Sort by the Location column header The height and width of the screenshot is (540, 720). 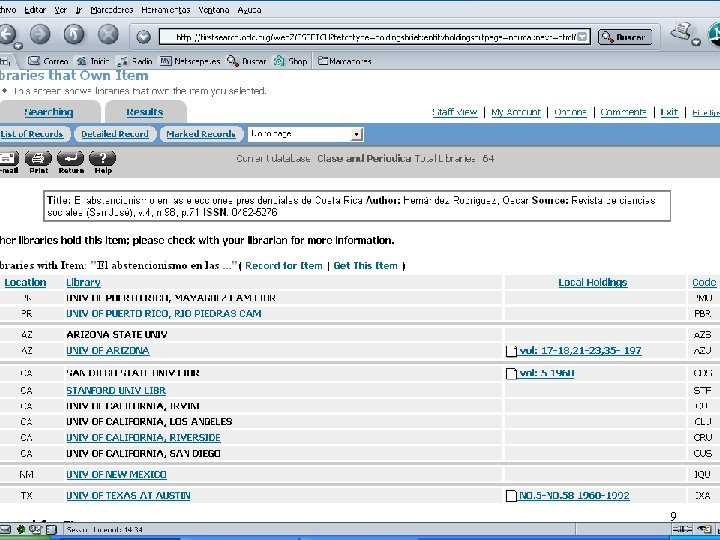pos(25,282)
